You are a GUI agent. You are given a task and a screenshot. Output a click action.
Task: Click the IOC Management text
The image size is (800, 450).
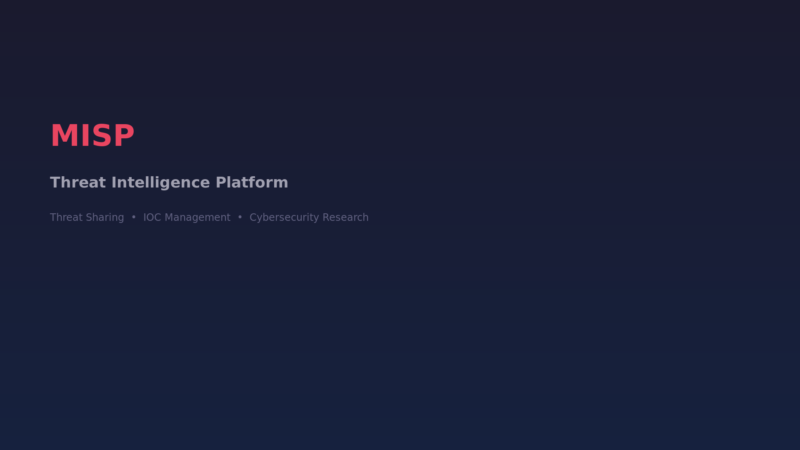click(x=187, y=217)
